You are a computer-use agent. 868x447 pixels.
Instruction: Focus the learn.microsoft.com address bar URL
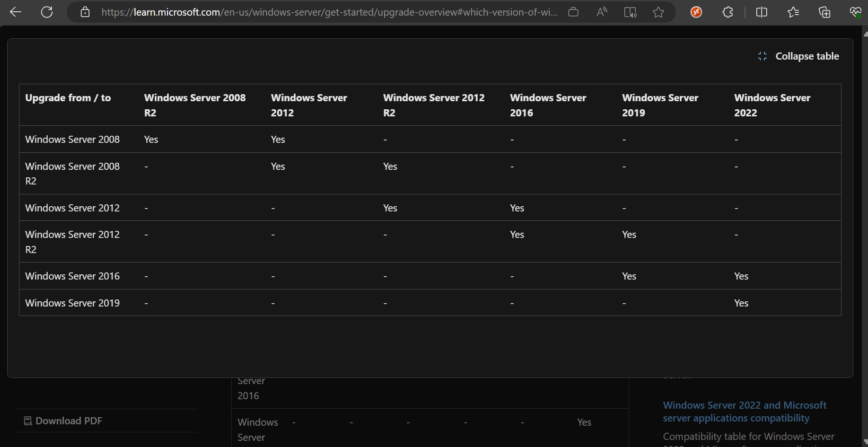[329, 12]
